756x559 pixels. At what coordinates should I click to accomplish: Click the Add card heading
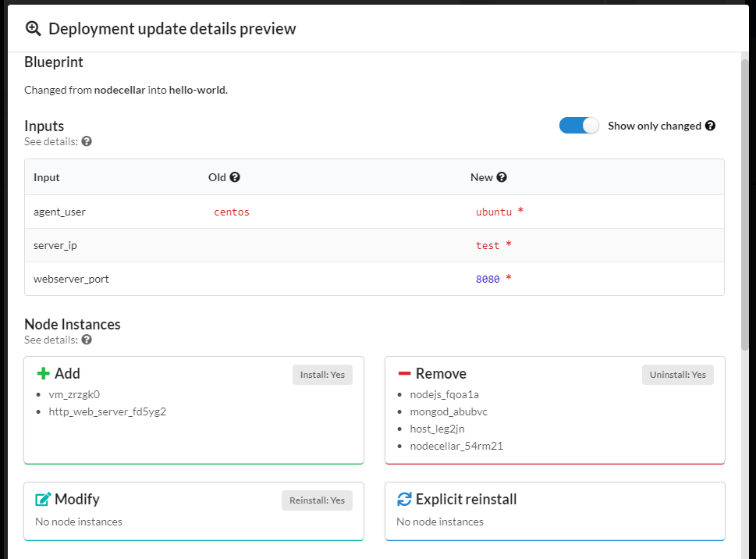click(67, 373)
